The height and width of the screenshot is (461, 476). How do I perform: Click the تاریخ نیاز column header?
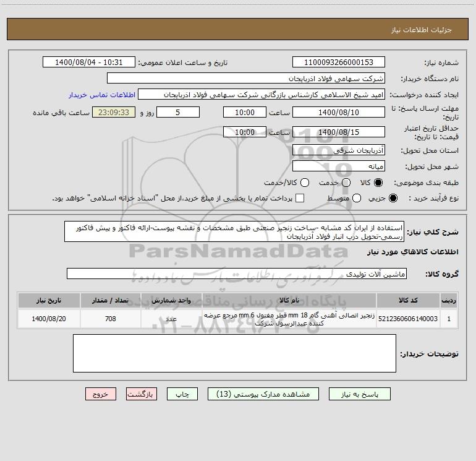(49, 300)
